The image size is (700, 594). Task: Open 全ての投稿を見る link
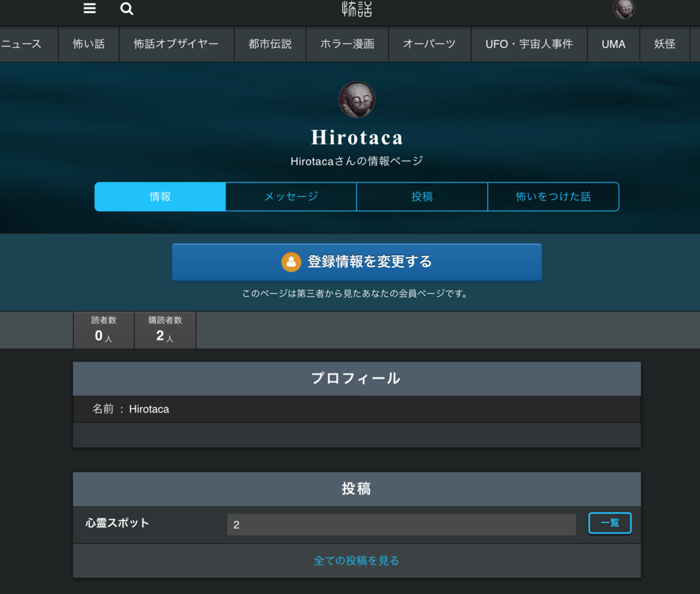(357, 559)
